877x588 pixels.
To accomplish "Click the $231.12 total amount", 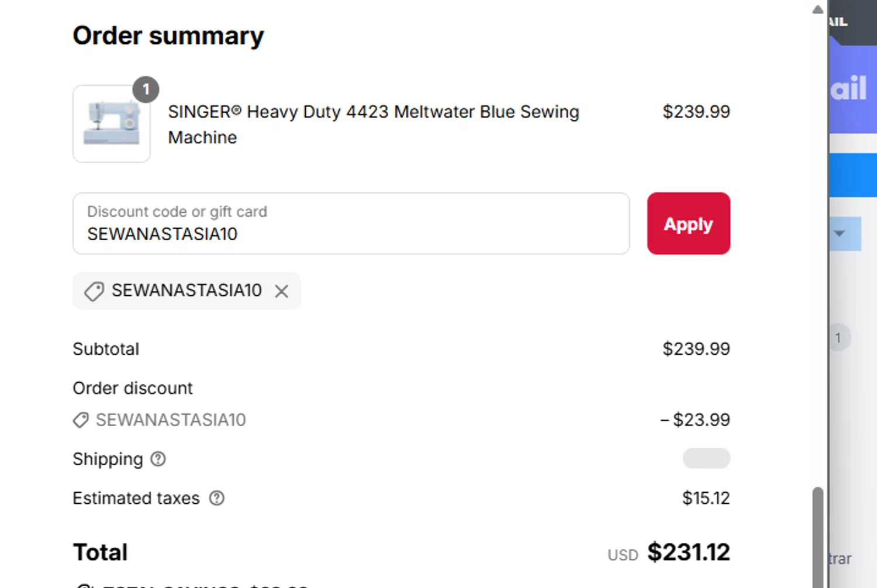I will 688,552.
